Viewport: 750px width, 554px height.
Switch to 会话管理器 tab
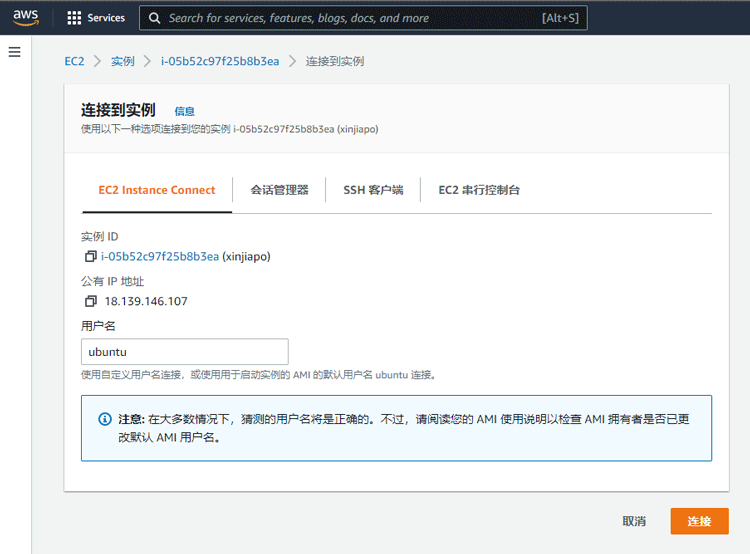point(279,190)
